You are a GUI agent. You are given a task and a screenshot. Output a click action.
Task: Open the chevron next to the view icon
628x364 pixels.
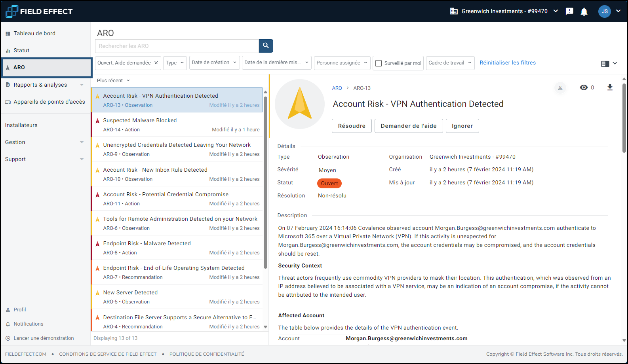point(615,63)
